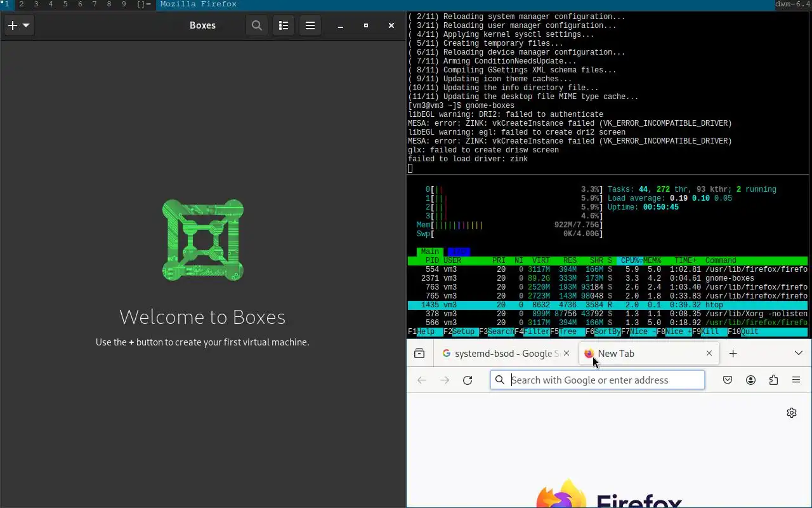The width and height of the screenshot is (812, 508).
Task: Click the Swp usage meter in htop
Action: pos(509,234)
